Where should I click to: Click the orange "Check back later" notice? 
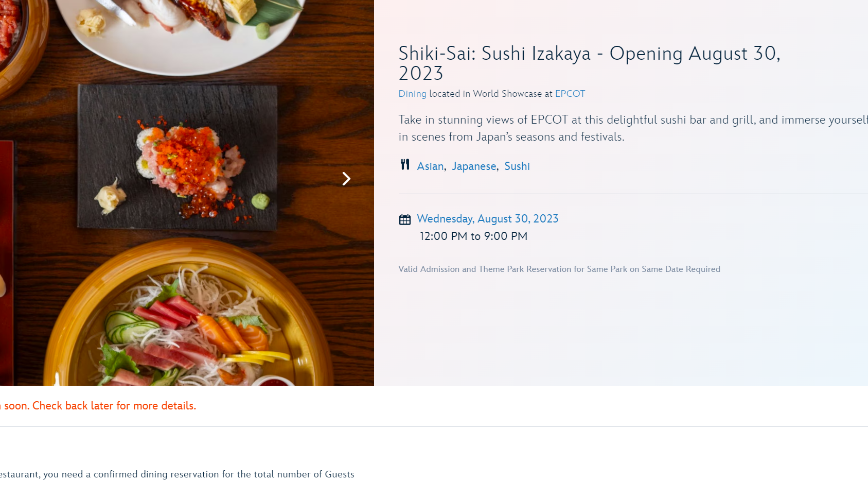[x=98, y=406]
